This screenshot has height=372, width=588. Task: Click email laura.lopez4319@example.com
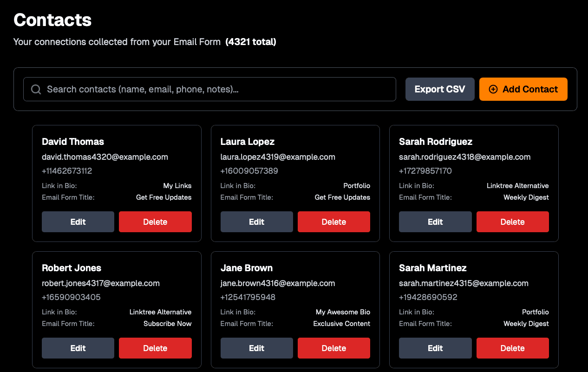tap(278, 157)
